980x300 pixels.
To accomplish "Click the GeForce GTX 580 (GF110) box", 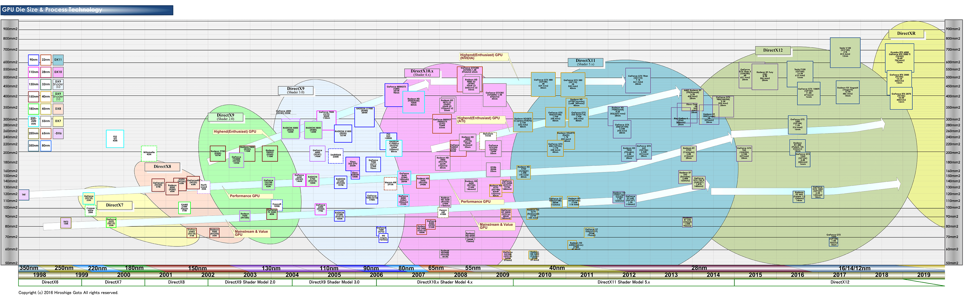I will click(573, 85).
